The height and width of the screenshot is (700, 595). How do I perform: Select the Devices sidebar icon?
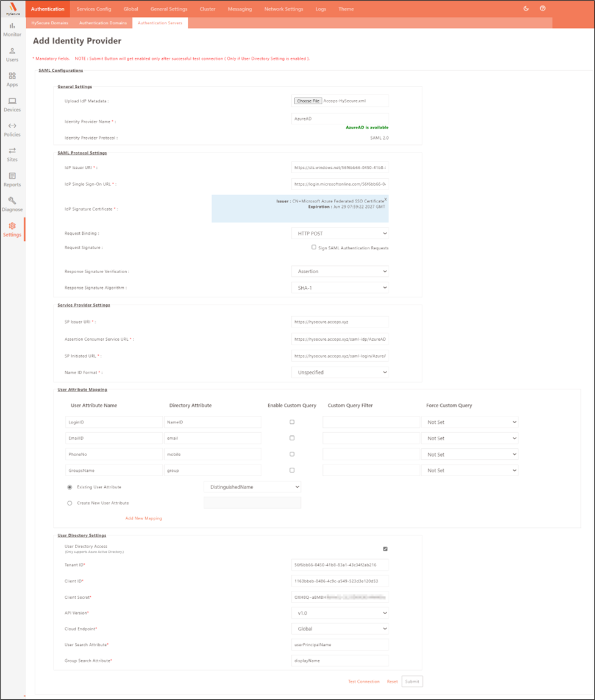pos(12,101)
